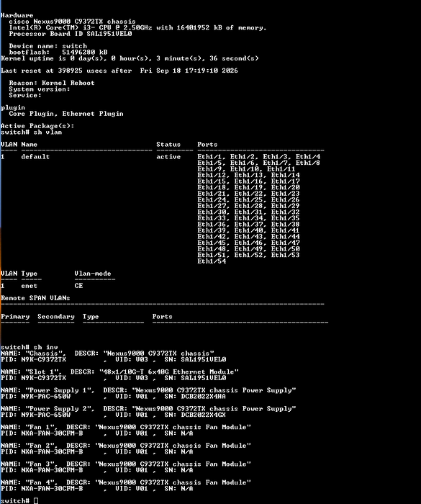Click the 'Fan 4' inventory name line
The height and width of the screenshot is (504, 421).
[126, 482]
